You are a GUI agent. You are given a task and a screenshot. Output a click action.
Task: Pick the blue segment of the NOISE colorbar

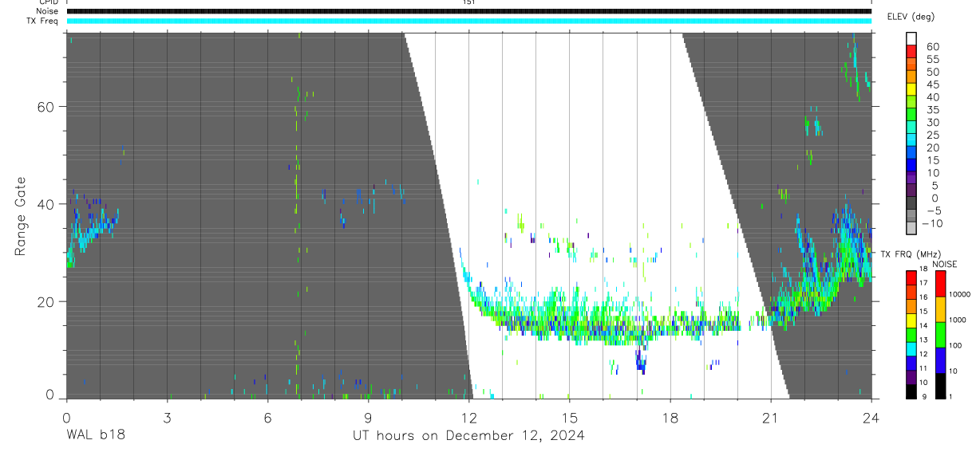click(940, 359)
